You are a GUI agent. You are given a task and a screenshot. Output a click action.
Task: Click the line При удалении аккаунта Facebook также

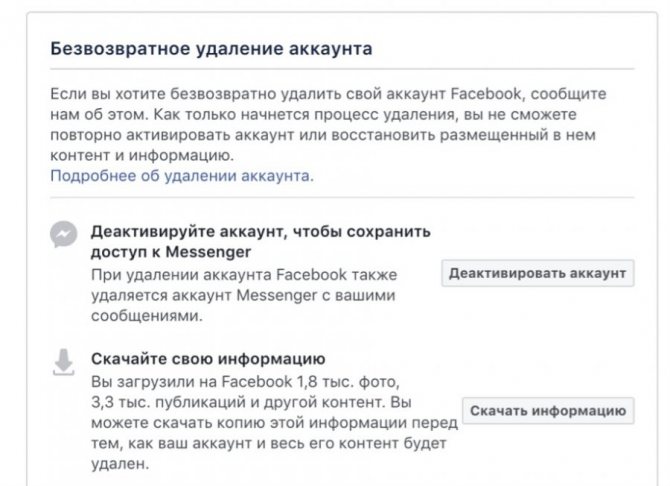pyautogui.click(x=244, y=274)
